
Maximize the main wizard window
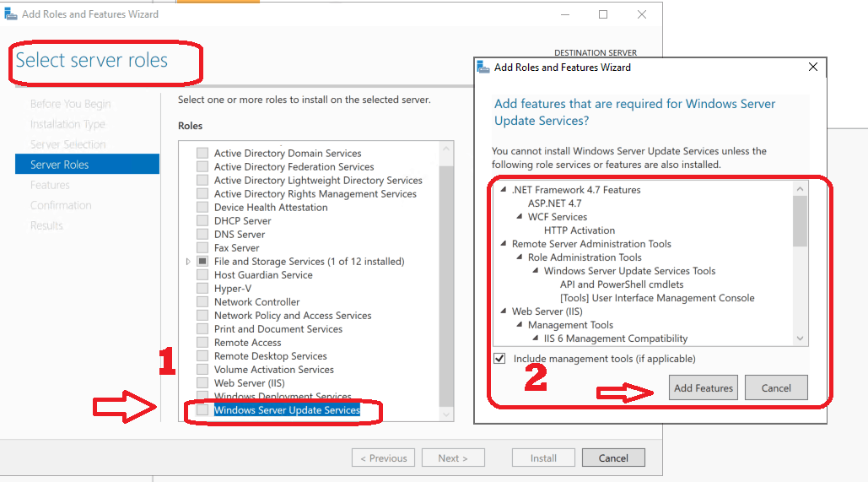click(x=603, y=14)
